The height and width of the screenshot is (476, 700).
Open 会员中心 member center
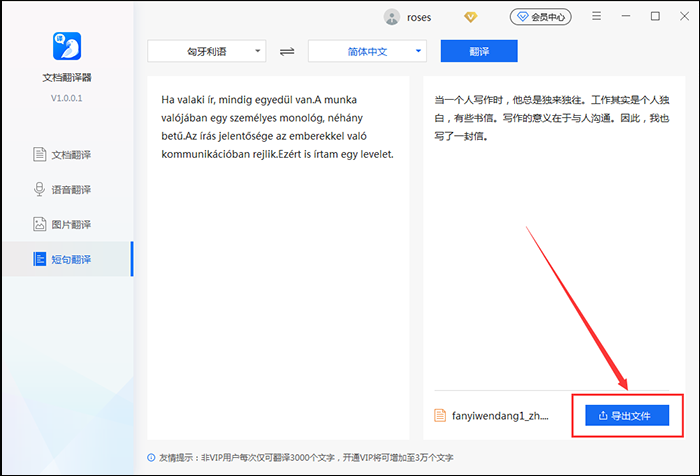tap(541, 17)
